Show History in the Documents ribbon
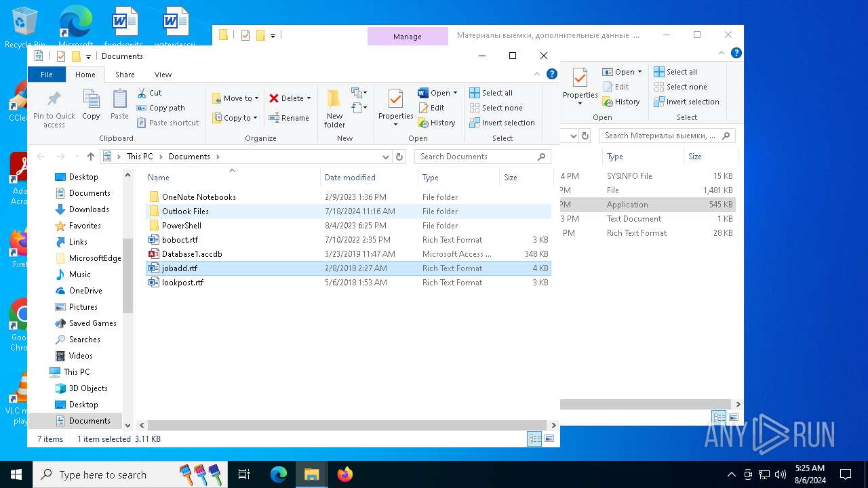 pos(437,123)
